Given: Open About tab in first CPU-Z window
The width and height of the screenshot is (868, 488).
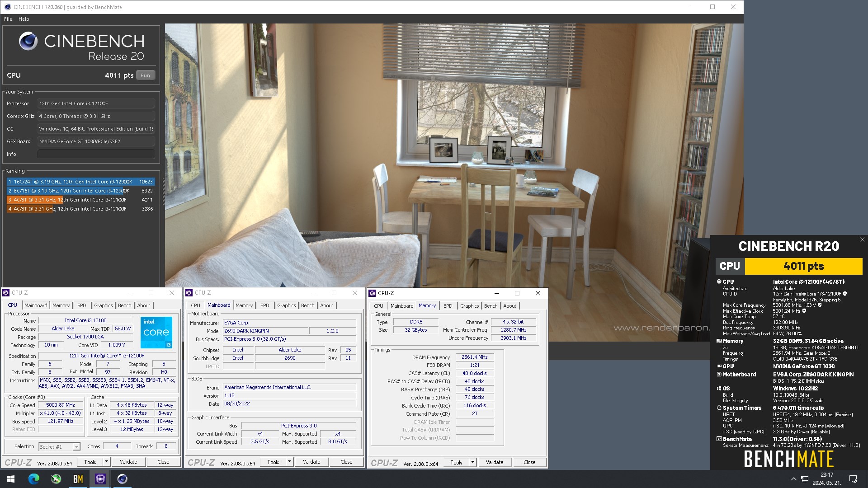Looking at the screenshot, I should pyautogui.click(x=144, y=305).
